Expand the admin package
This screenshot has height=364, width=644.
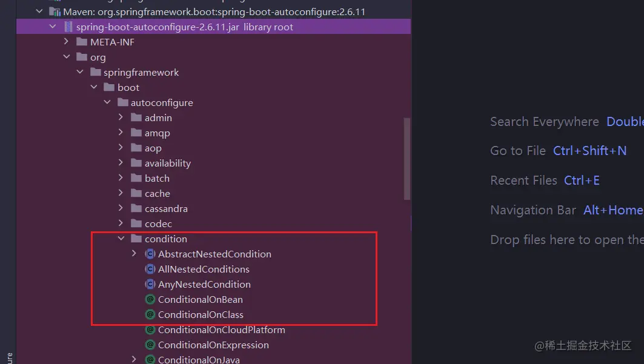121,117
